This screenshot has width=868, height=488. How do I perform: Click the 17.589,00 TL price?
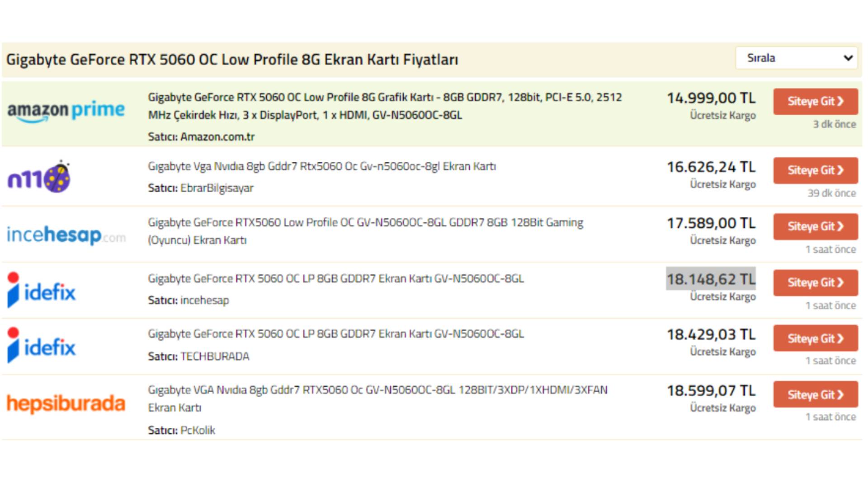711,223
